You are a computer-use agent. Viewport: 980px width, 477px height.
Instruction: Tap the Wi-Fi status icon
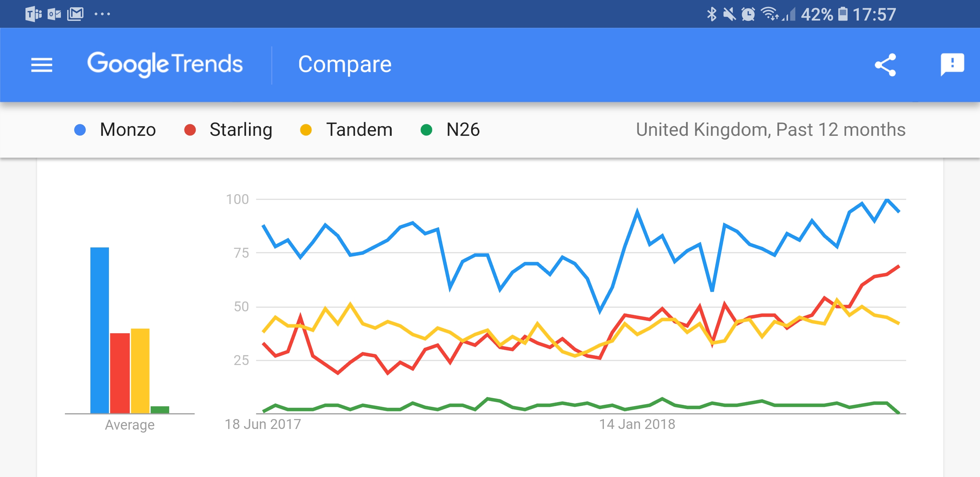click(x=769, y=15)
